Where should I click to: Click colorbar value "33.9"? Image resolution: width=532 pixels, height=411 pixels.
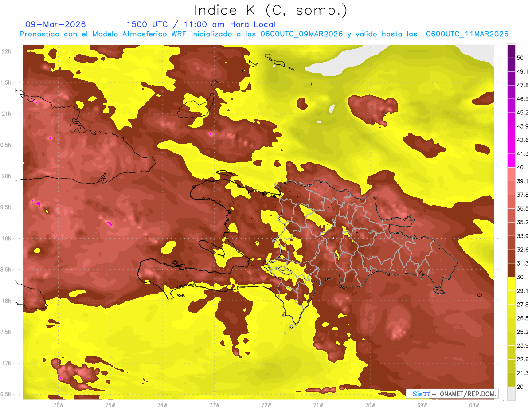[x=523, y=236]
